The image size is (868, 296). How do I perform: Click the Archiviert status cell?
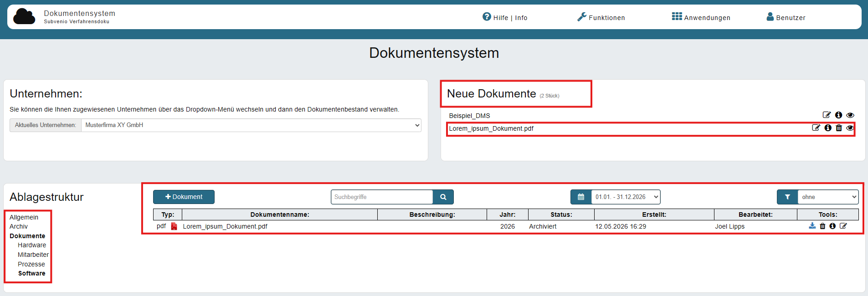click(x=543, y=226)
